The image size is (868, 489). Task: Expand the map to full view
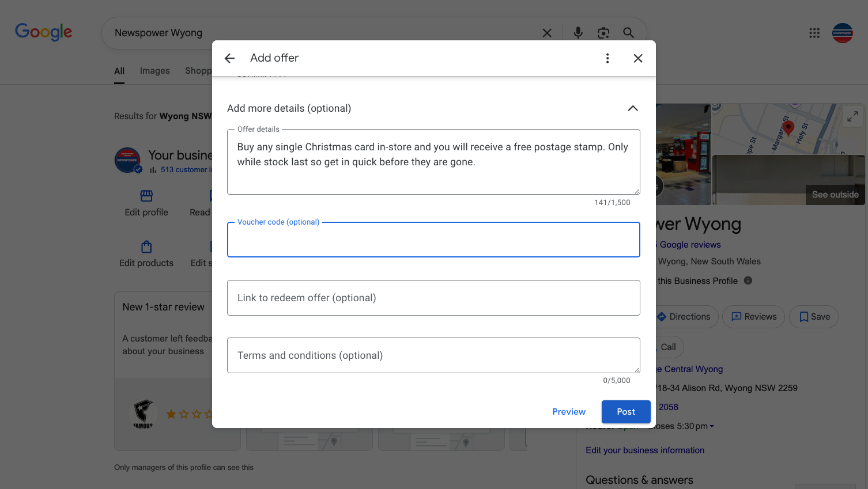pos(852,116)
